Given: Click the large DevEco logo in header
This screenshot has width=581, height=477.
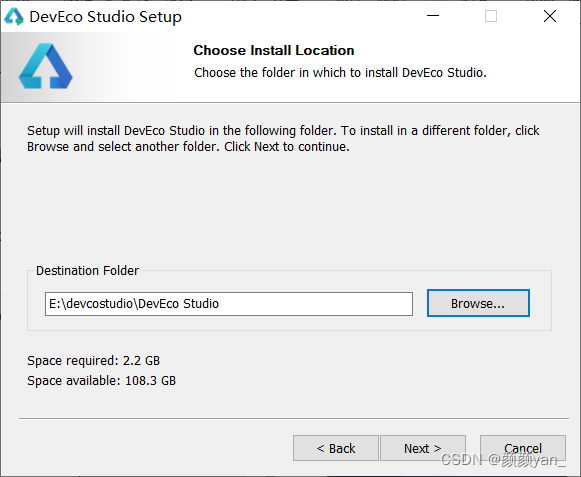Looking at the screenshot, I should (x=46, y=66).
